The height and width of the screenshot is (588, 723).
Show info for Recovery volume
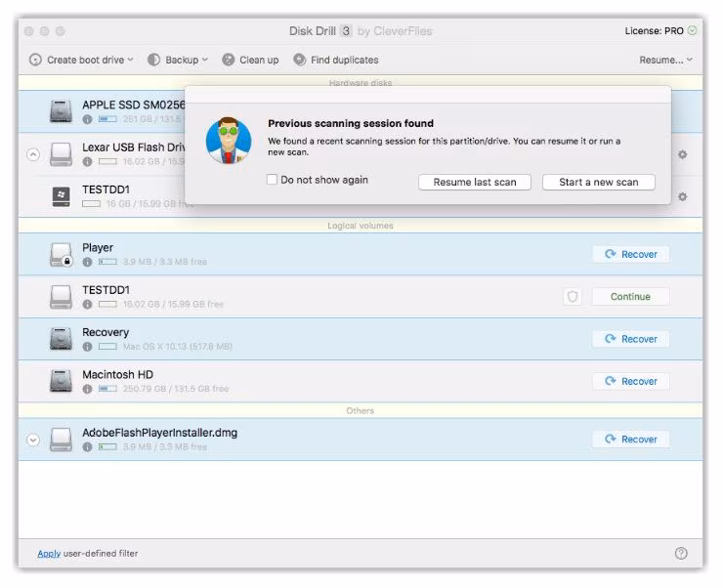(x=87, y=347)
